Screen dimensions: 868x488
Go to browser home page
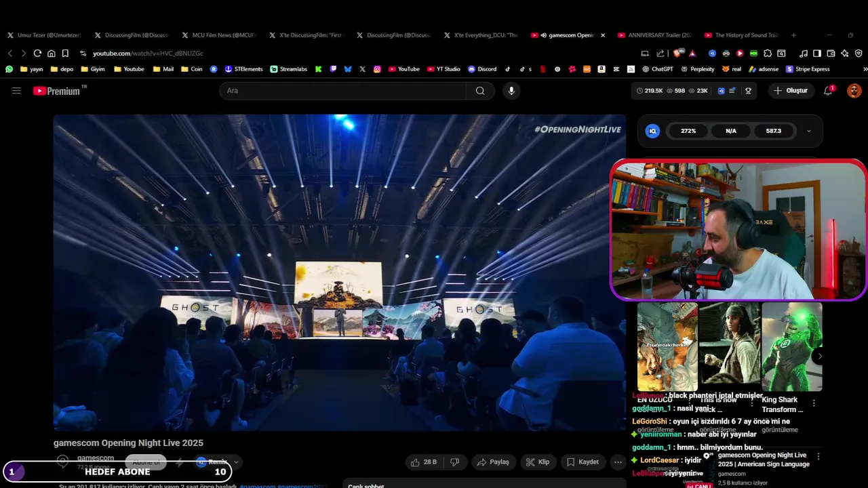tap(51, 54)
